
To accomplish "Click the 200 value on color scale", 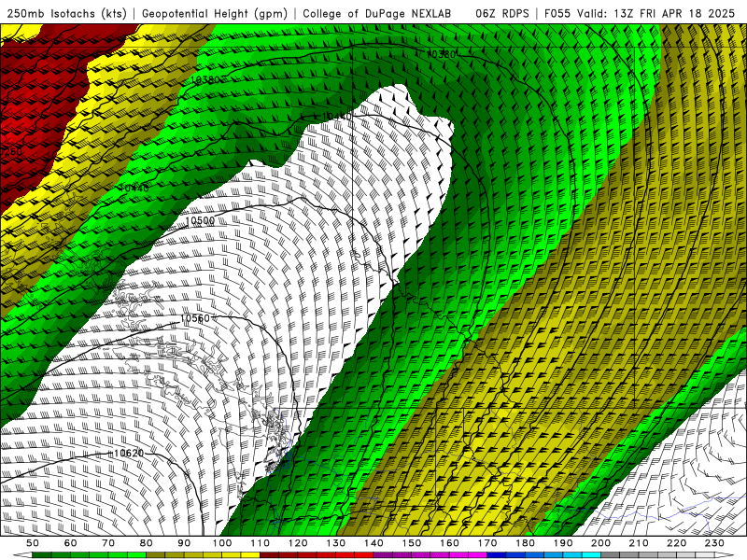I will [x=600, y=543].
